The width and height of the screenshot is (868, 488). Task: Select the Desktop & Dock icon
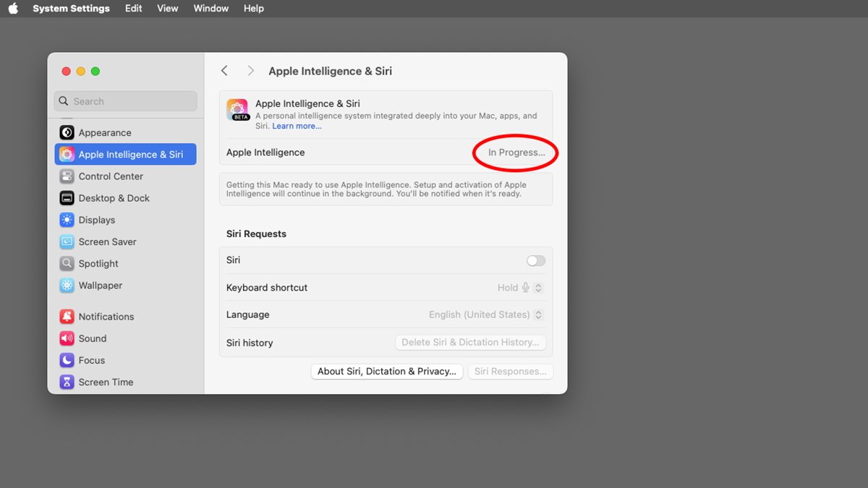click(x=67, y=198)
